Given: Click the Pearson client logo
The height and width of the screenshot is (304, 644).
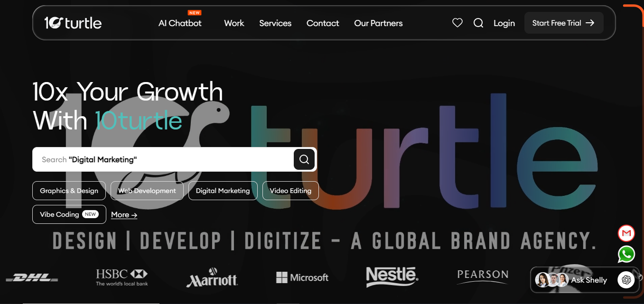Looking at the screenshot, I should coord(483,277).
